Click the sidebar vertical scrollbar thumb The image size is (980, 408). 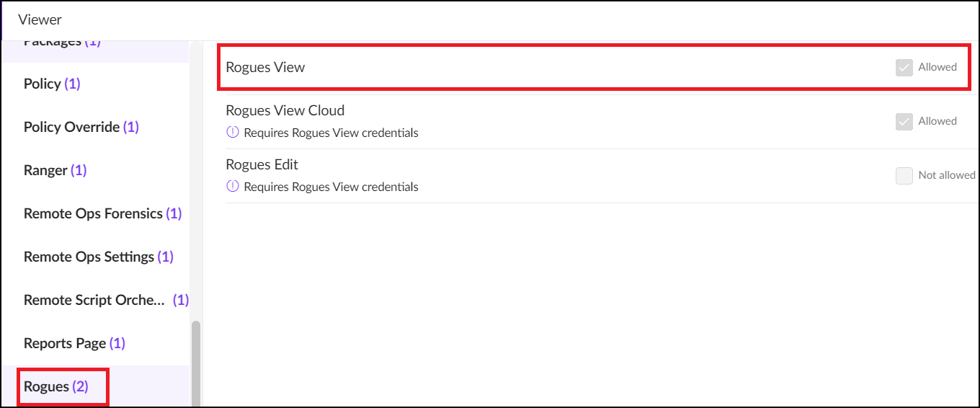point(195,364)
